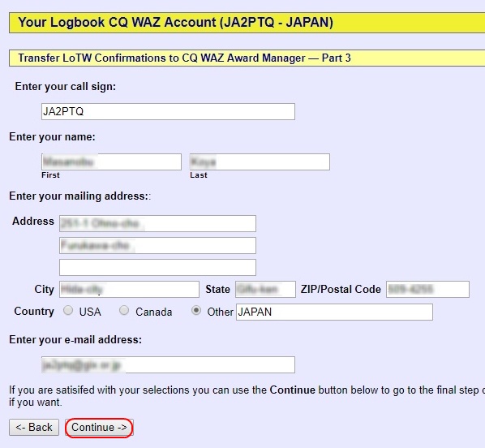Click the Last name input field

pyautogui.click(x=260, y=162)
